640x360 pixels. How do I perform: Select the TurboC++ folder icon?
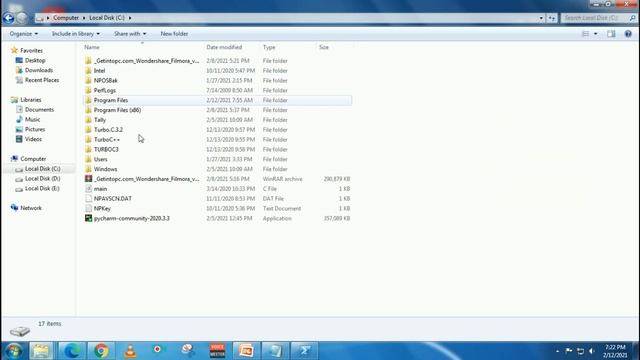pos(88,140)
